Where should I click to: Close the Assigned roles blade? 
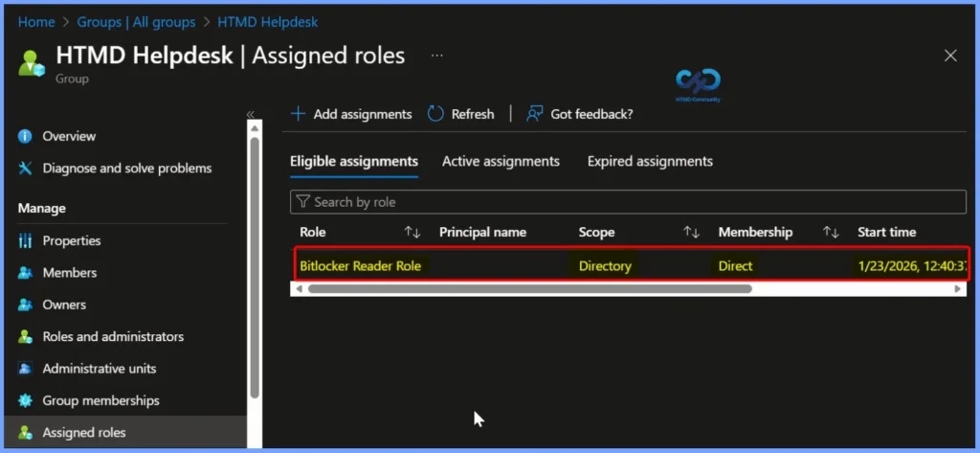(x=950, y=56)
